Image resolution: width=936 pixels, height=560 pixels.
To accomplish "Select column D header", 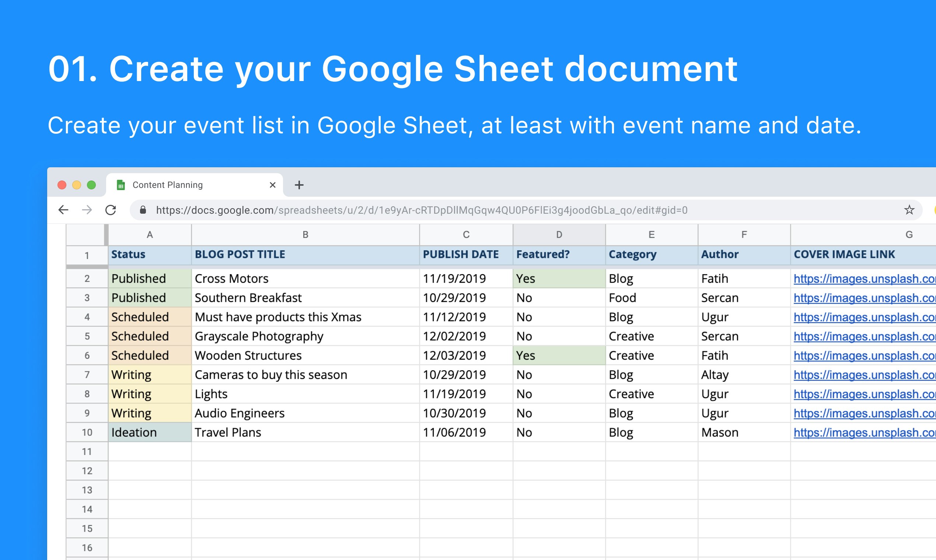I will pos(559,235).
